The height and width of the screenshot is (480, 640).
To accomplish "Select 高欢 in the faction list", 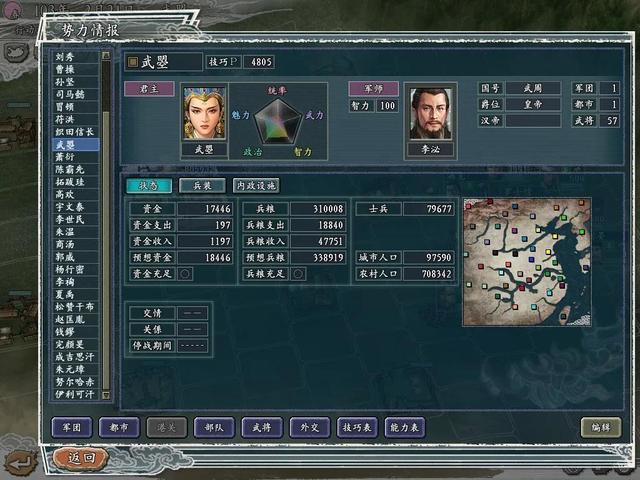I will [x=76, y=194].
